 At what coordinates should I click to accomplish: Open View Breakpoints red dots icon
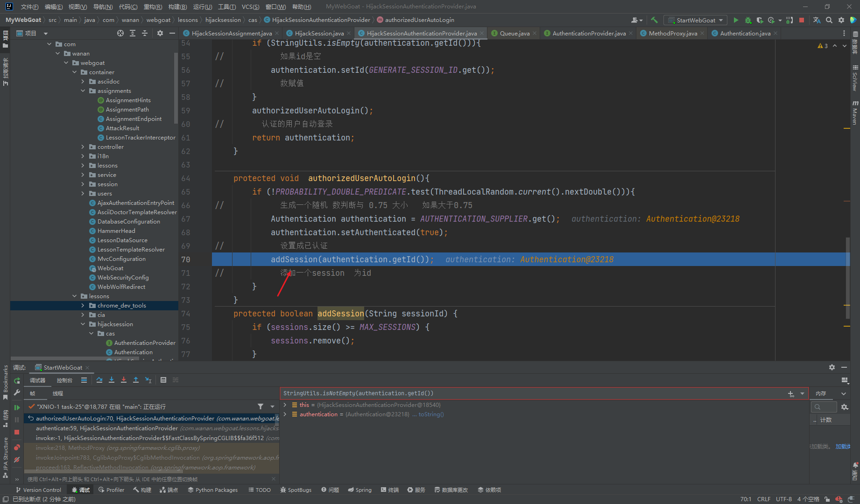pos(17,447)
